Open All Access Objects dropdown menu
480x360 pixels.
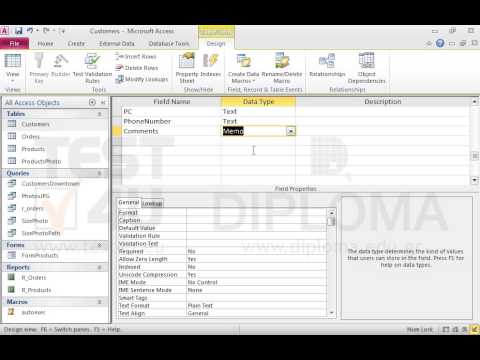pyautogui.click(x=92, y=102)
